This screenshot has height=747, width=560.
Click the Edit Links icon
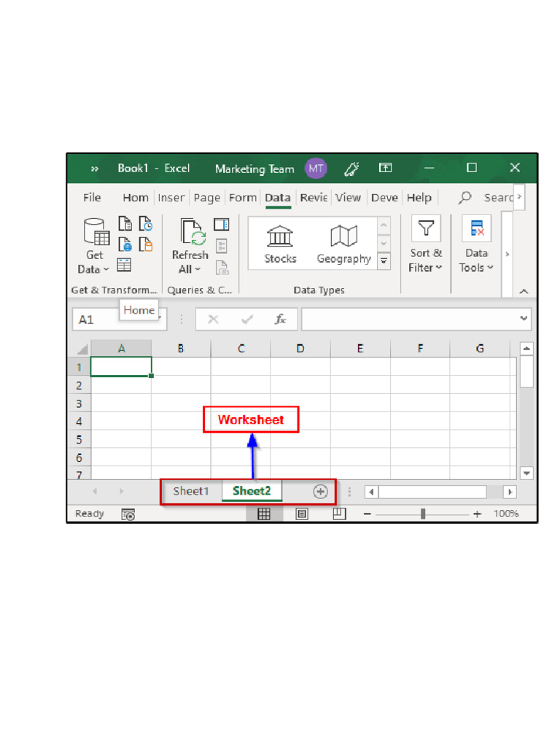tap(222, 268)
